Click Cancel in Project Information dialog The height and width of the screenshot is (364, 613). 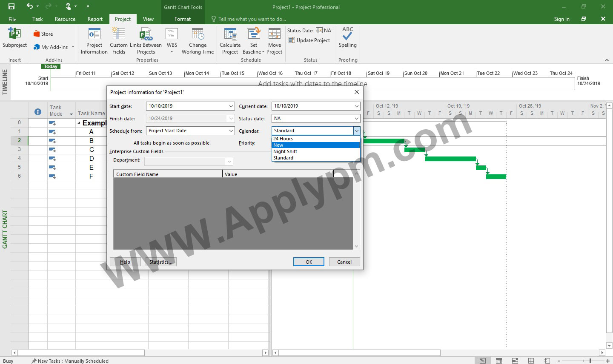coord(344,262)
